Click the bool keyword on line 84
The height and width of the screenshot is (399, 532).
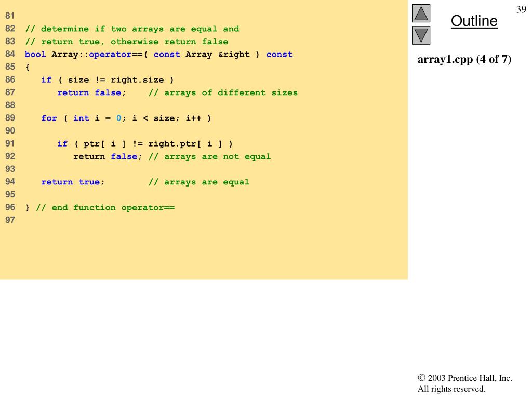35,54
